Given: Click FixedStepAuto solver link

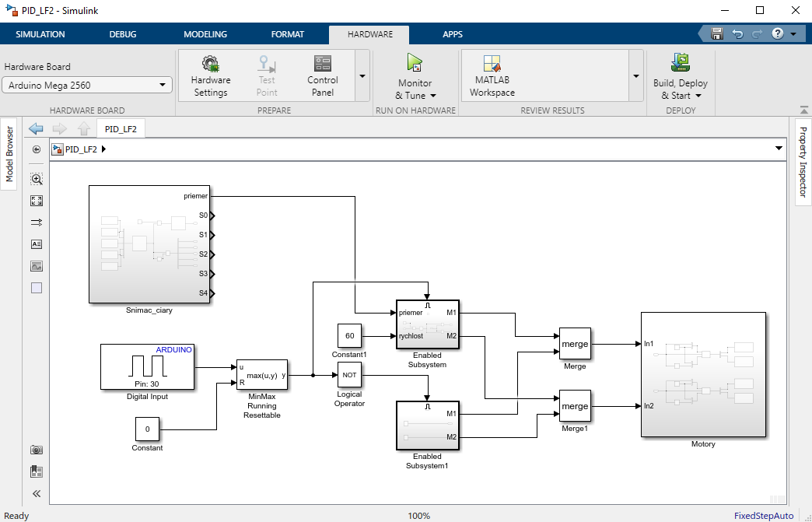Looking at the screenshot, I should click(x=764, y=516).
